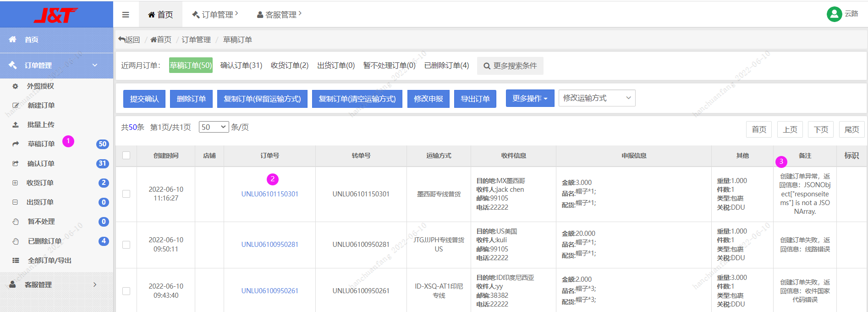The width and height of the screenshot is (868, 312).
Task: Click the 删除订单 button
Action: [x=191, y=99]
